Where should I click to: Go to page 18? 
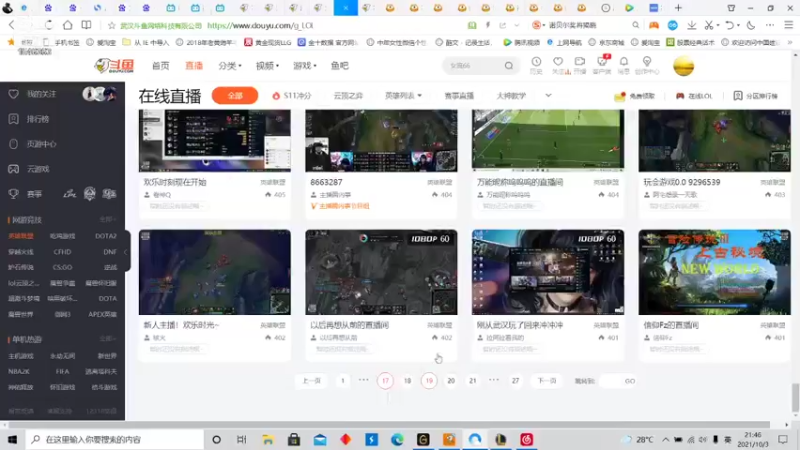tap(407, 381)
